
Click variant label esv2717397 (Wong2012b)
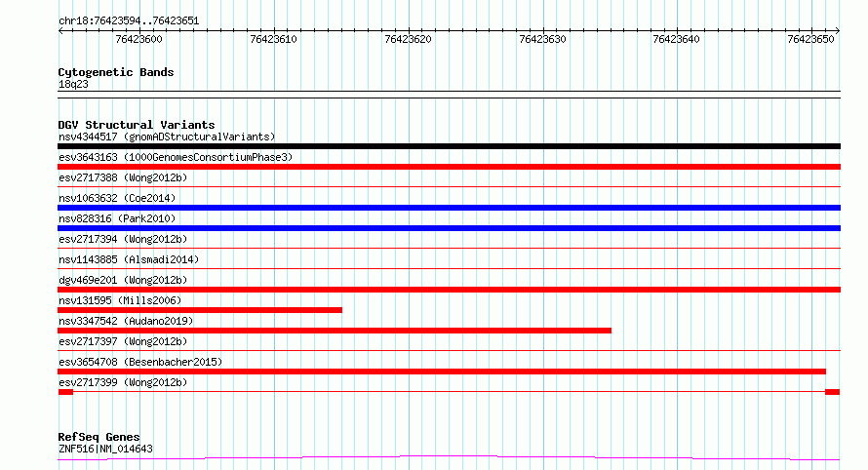[123, 341]
